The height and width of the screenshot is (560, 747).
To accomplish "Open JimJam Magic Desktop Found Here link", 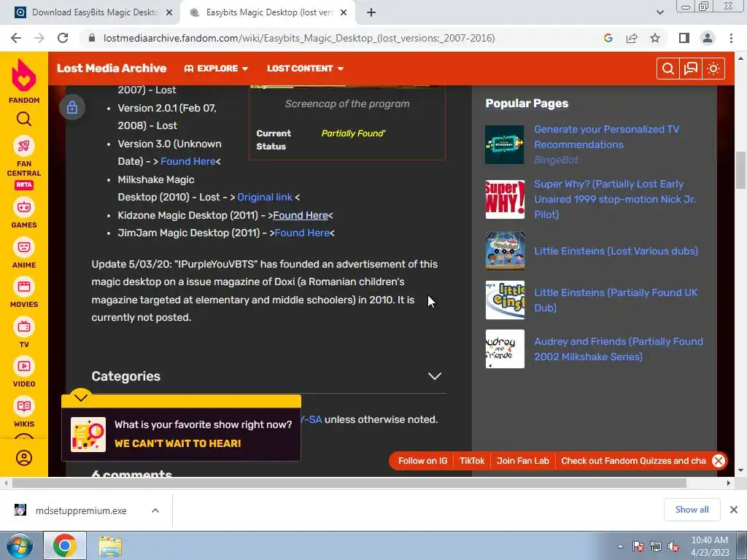I will (x=302, y=233).
